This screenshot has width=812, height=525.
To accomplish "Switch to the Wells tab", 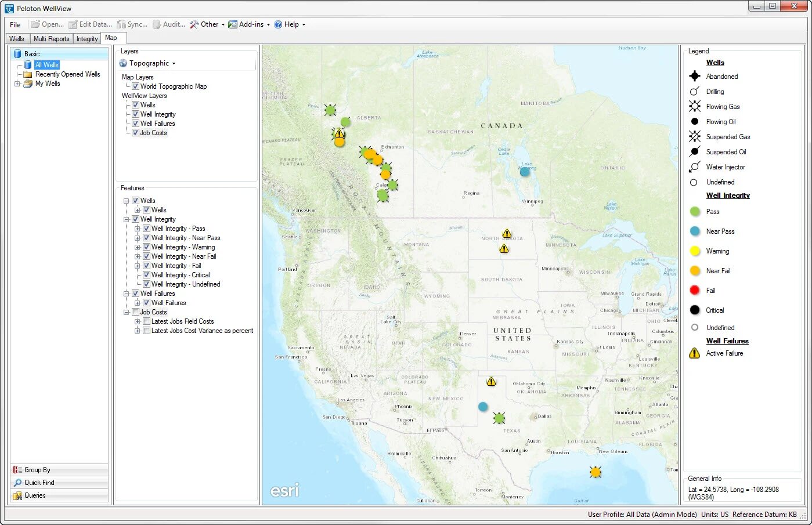I will (x=17, y=39).
